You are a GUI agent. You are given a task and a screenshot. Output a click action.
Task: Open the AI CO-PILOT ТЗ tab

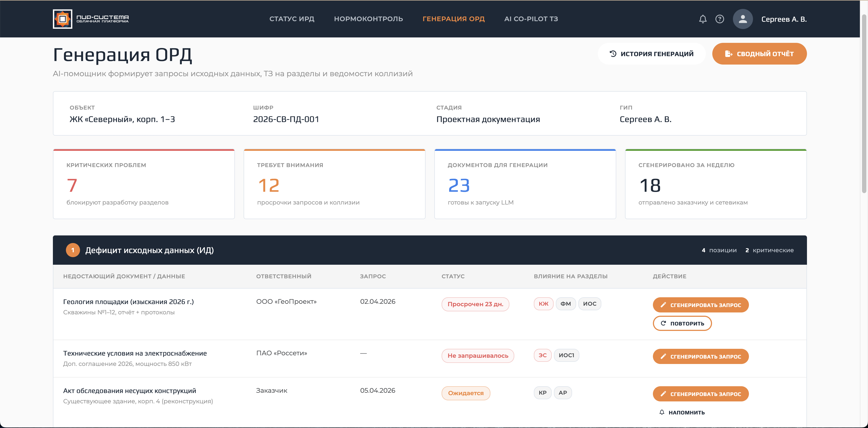pyautogui.click(x=531, y=19)
